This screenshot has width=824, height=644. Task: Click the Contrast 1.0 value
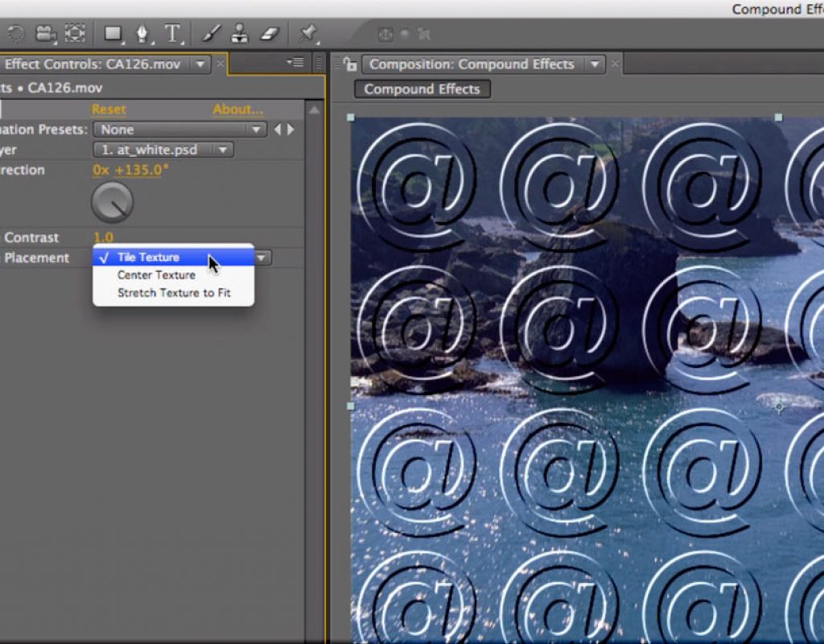(103, 237)
